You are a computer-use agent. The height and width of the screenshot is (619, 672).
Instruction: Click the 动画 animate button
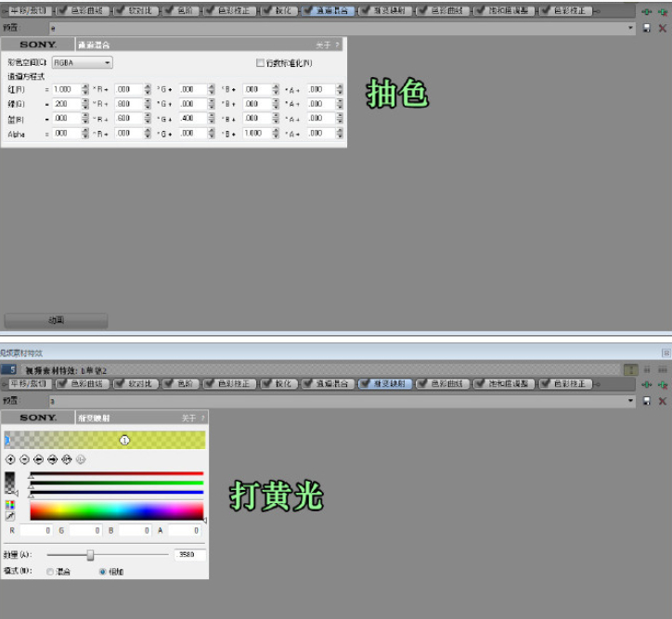(x=56, y=320)
